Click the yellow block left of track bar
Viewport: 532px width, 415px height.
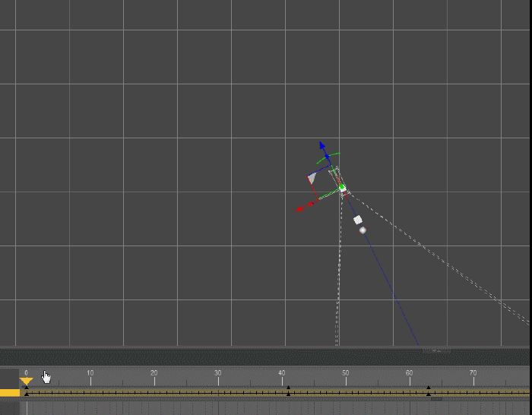tap(9, 393)
